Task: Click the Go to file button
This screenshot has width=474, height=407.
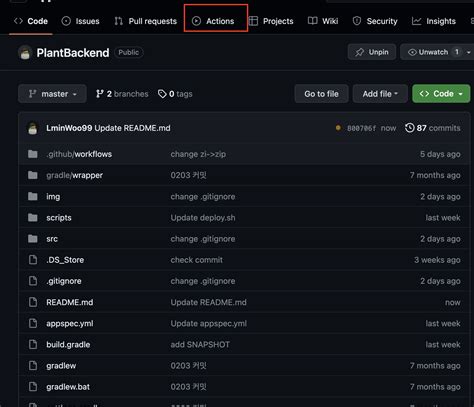Action: click(x=321, y=94)
